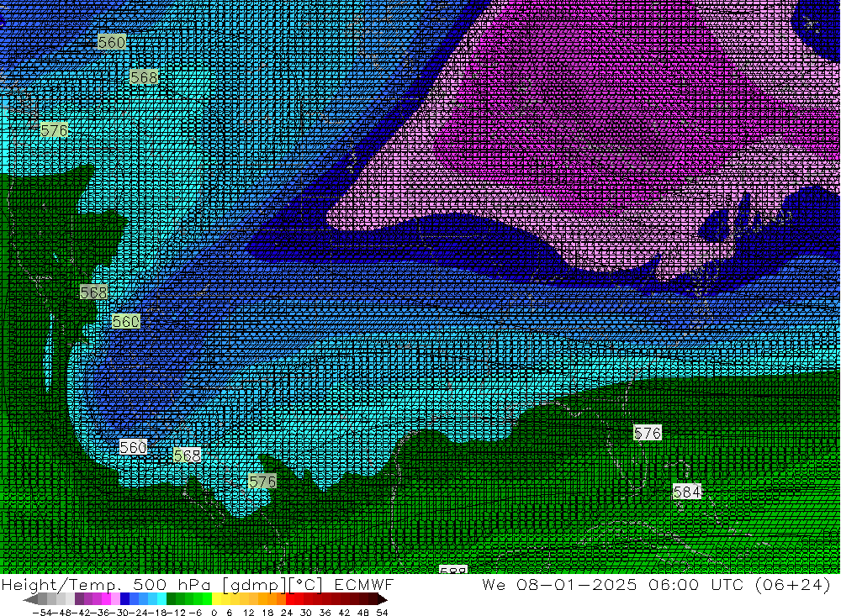
Task: Click the '(06+24)' forecast step text
Action: pyautogui.click(x=793, y=584)
